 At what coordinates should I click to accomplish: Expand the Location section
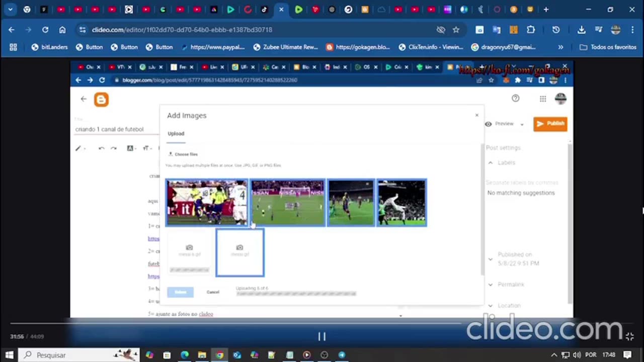[x=491, y=306]
